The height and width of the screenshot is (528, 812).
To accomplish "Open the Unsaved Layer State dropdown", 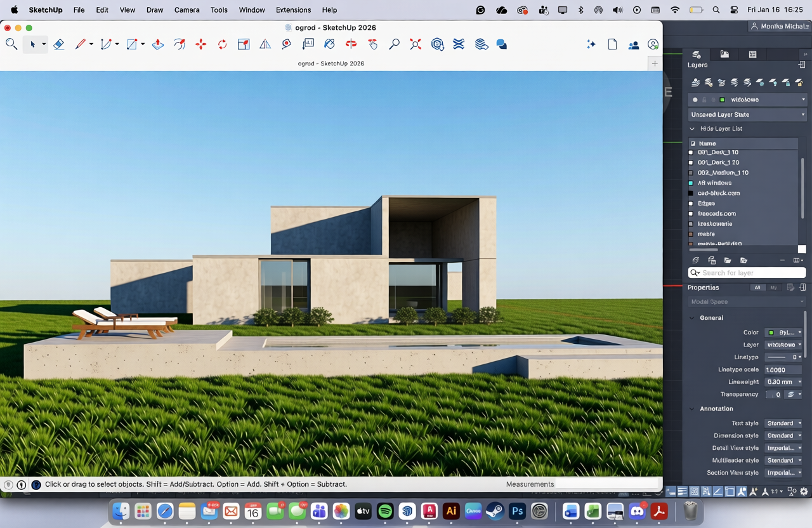I will pos(747,115).
